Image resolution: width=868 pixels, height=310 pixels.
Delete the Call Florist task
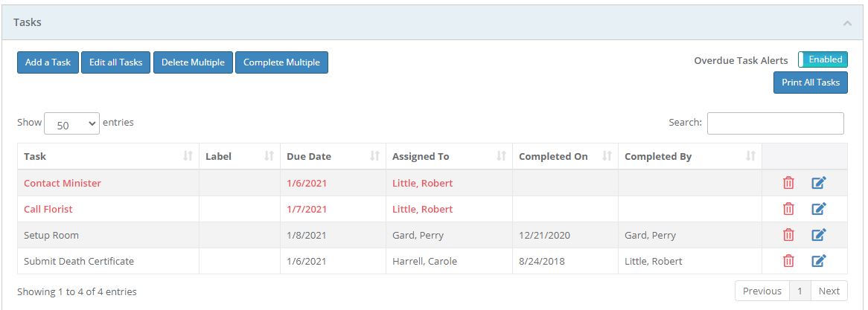click(788, 209)
